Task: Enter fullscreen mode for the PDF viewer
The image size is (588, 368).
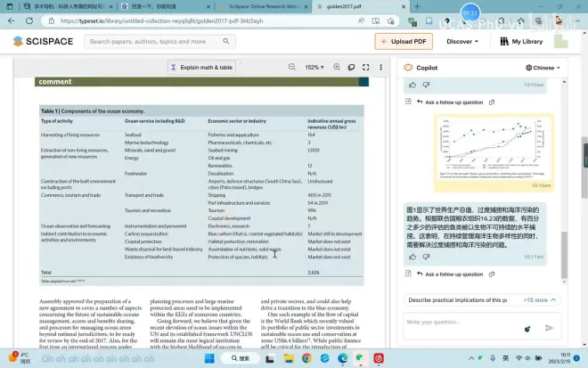Action: click(366, 67)
